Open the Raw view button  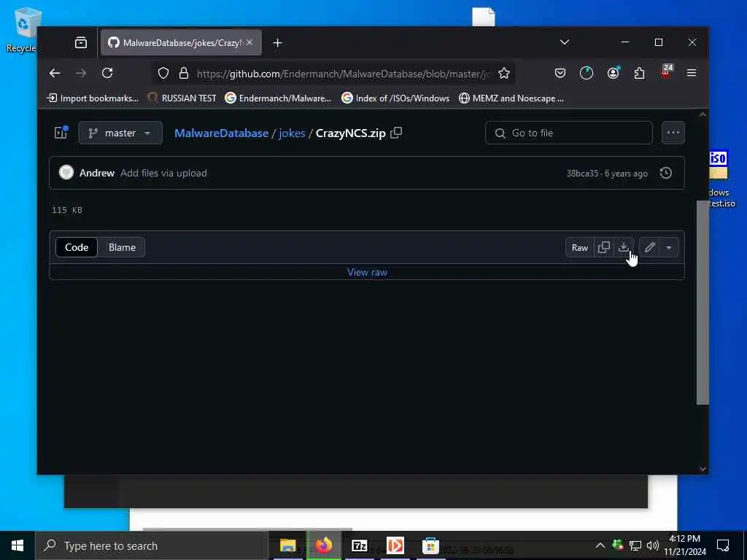579,248
